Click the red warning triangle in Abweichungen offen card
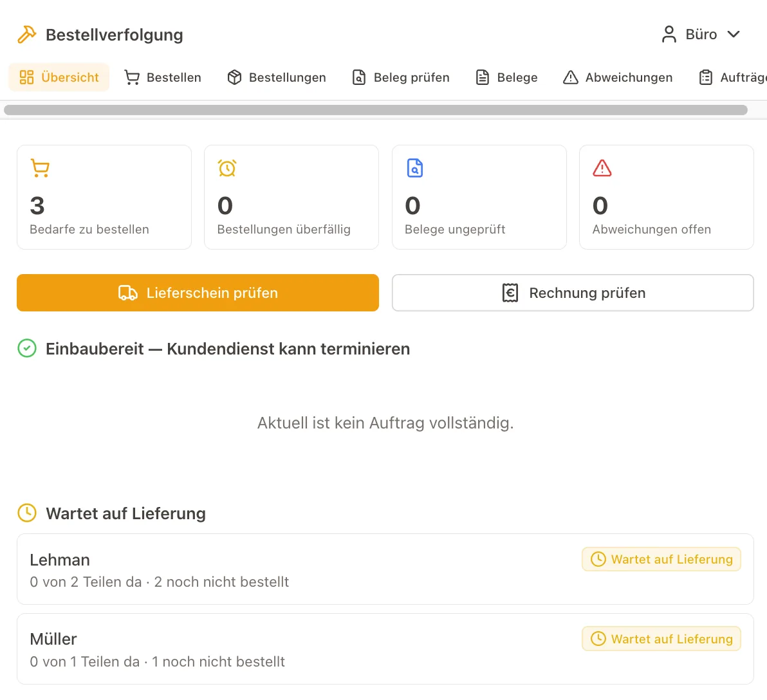Image resolution: width=767 pixels, height=700 pixels. click(x=602, y=168)
